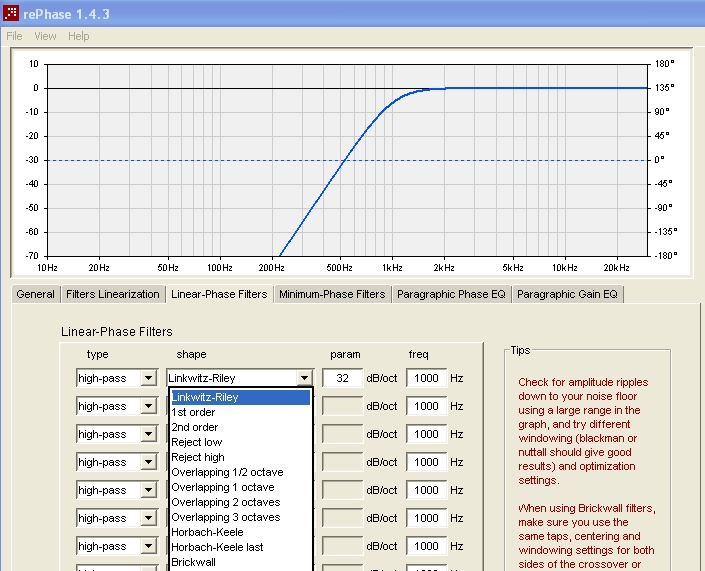Click the fifth row freq field 1000
The height and width of the screenshot is (571, 705).
(426, 490)
